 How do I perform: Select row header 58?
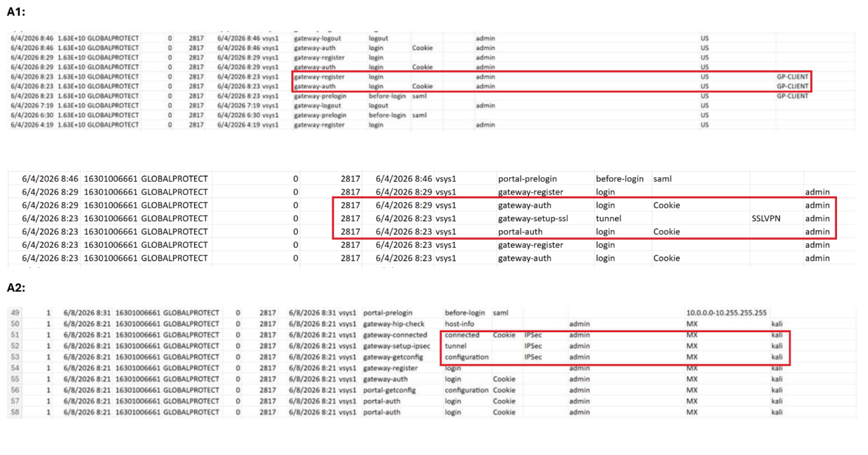click(16, 412)
